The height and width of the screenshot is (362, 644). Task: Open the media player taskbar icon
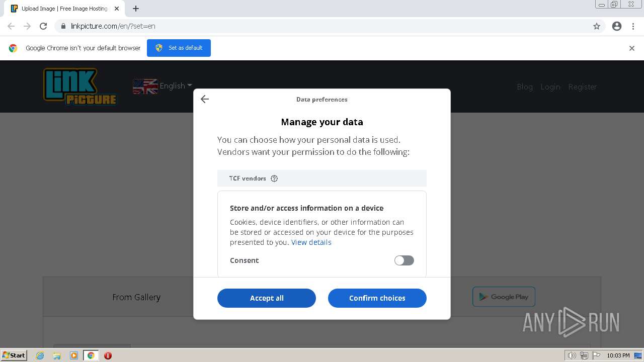pos(74,355)
